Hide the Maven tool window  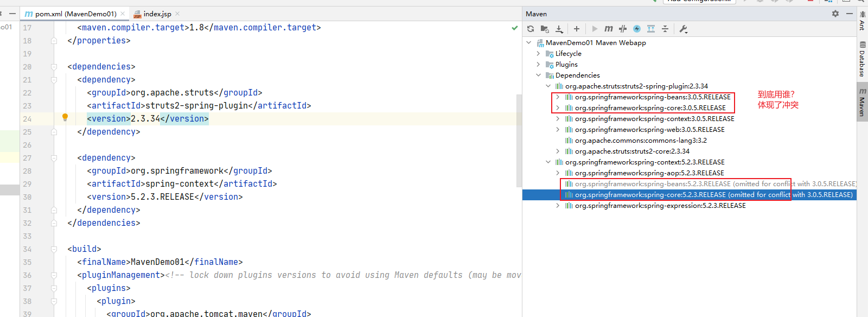[850, 14]
